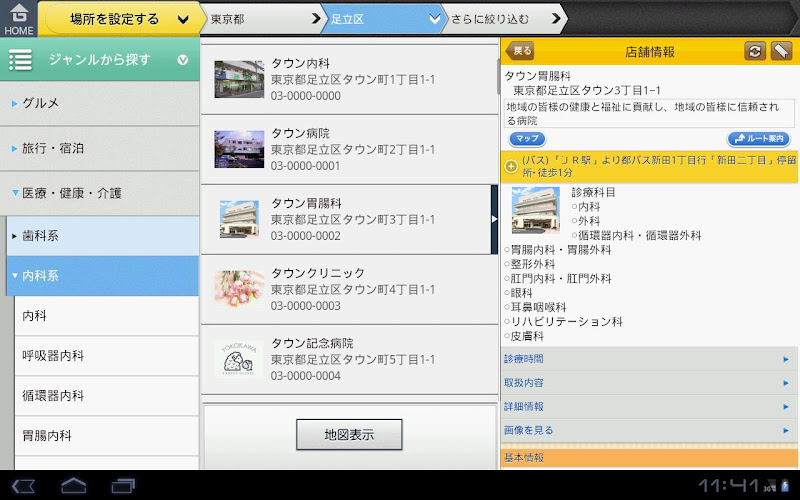This screenshot has width=800, height=500.
Task: Open the タウン病院 listing thumbnail
Action: [239, 149]
